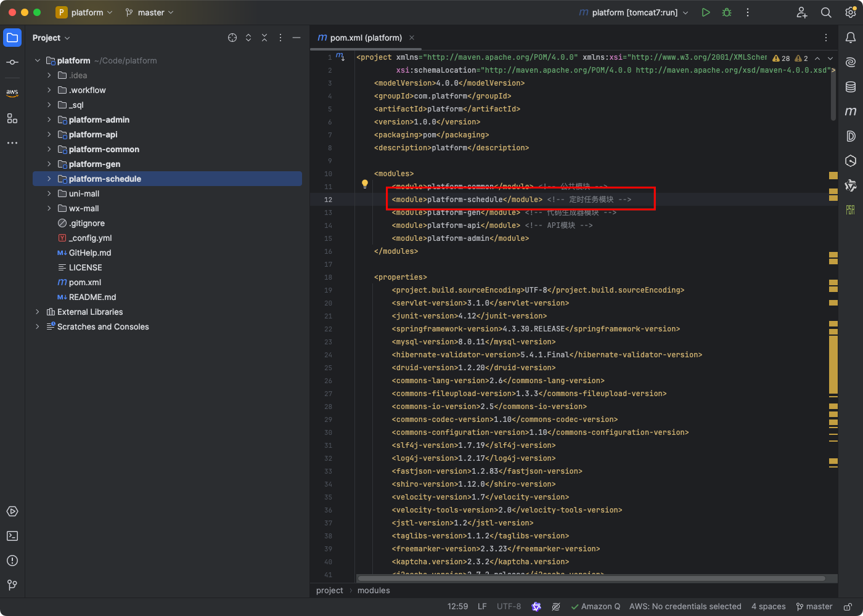This screenshot has height=616, width=863.
Task: Open the Database tool window
Action: [x=851, y=87]
